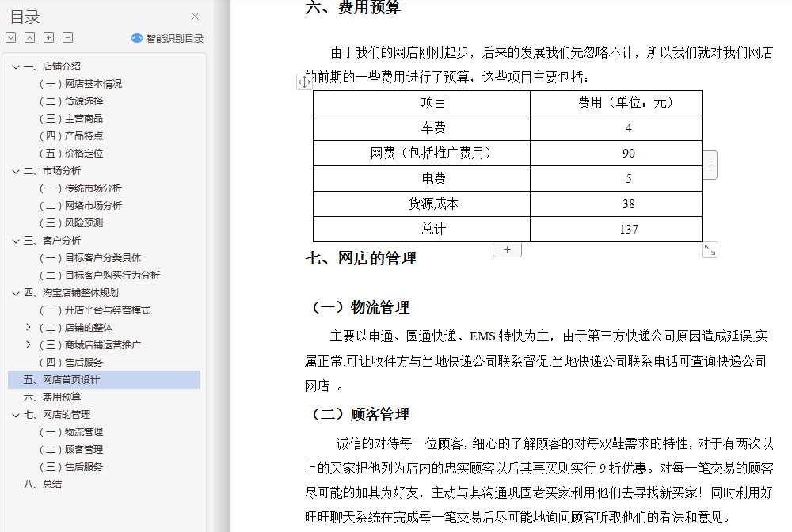Navigate to (一)物流管理 in outline
This screenshot has width=792, height=532.
[71, 432]
